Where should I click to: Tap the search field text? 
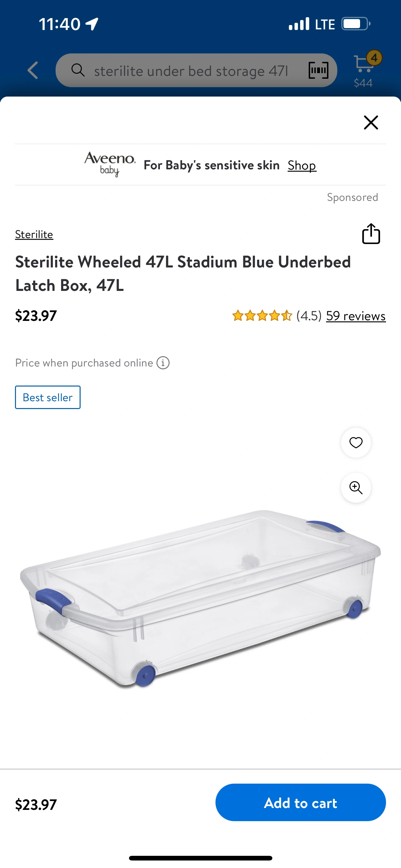[x=191, y=71]
